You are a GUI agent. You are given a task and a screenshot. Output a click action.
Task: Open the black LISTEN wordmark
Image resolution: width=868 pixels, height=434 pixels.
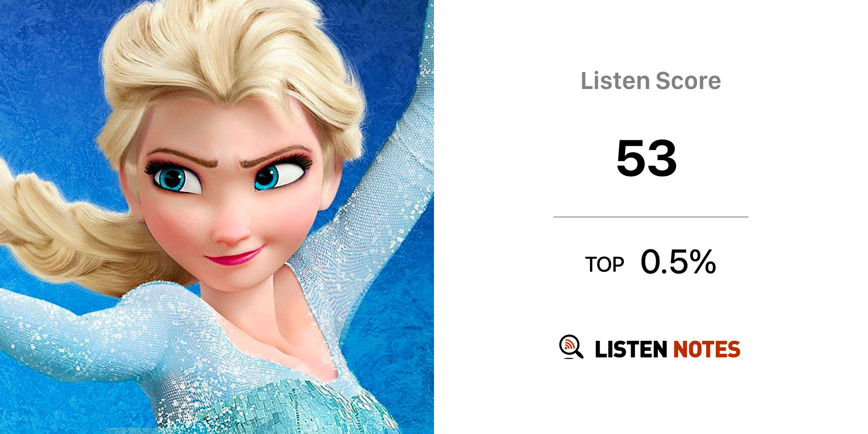[631, 349]
